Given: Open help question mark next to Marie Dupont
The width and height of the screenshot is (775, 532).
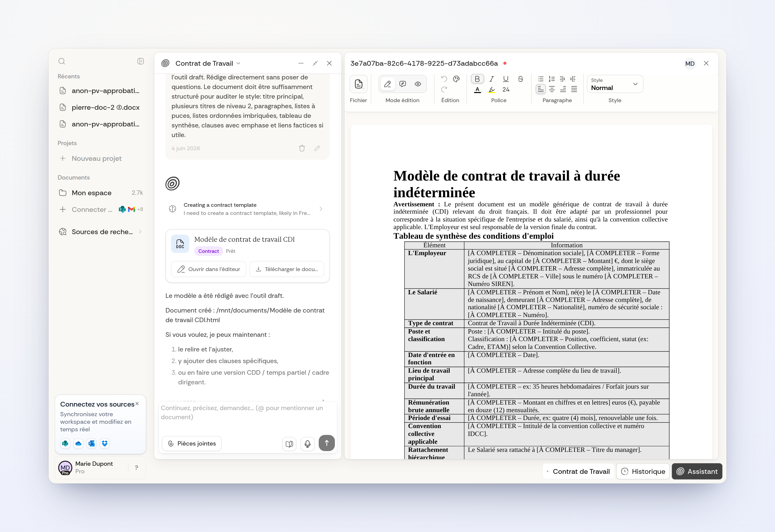Looking at the screenshot, I should coord(136,468).
